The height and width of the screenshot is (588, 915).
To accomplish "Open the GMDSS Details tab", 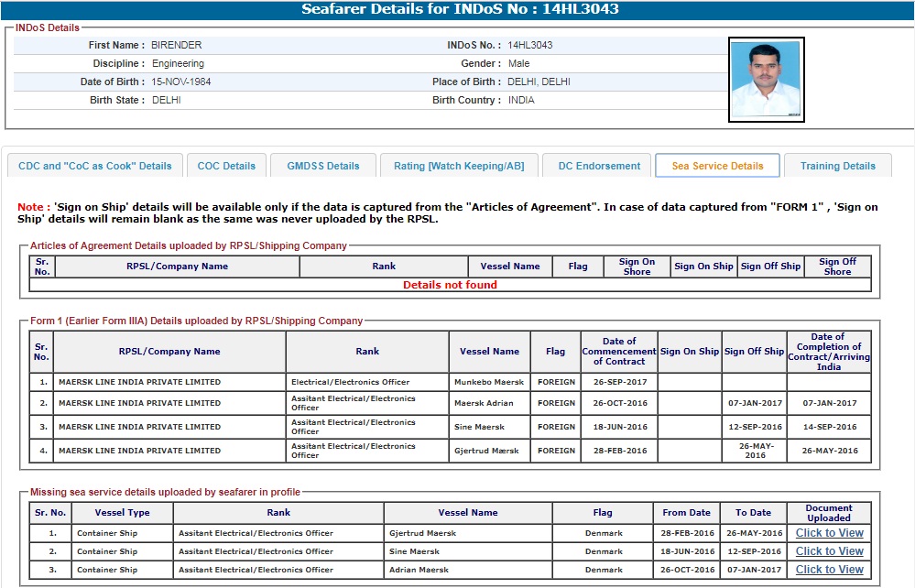I will pos(323,166).
